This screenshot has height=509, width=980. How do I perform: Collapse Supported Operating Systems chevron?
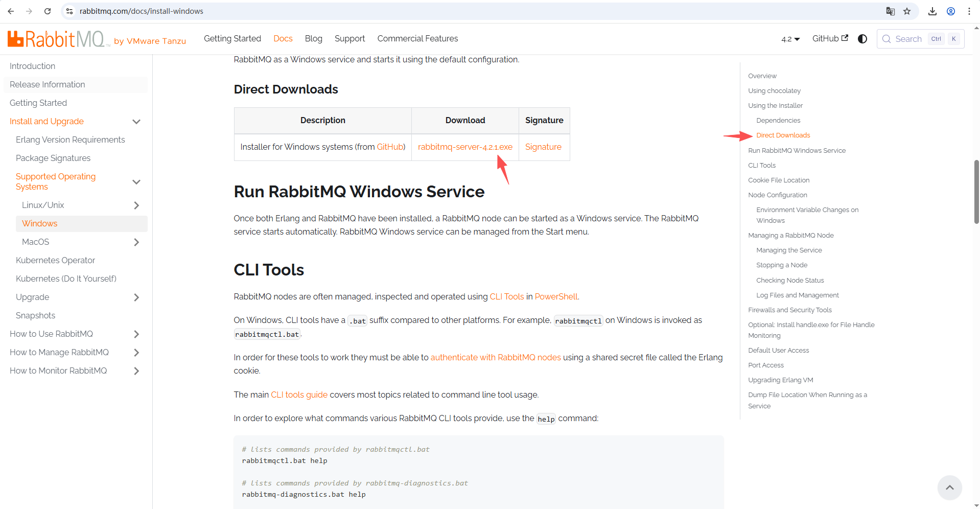136,182
